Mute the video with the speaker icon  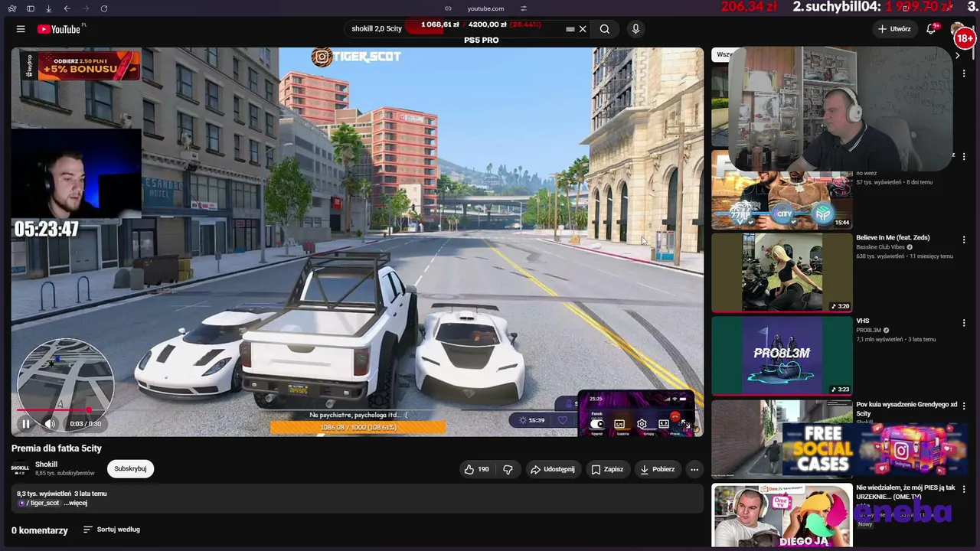(x=50, y=423)
